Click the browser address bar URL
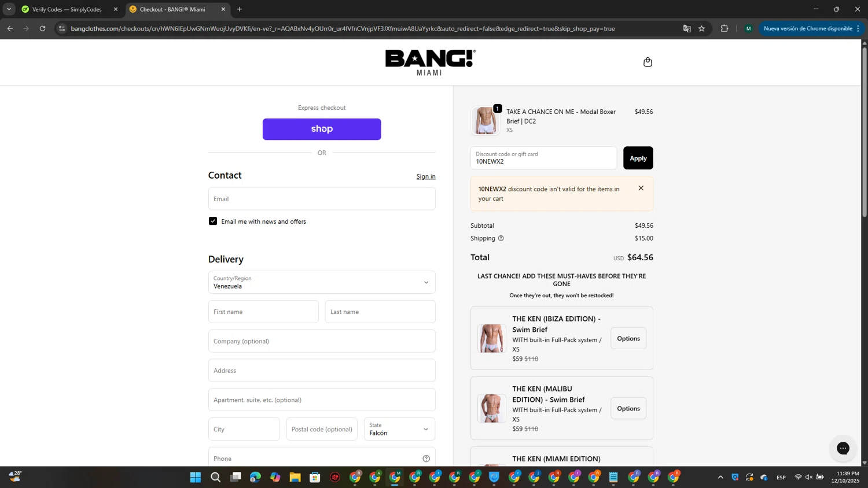 pos(343,28)
